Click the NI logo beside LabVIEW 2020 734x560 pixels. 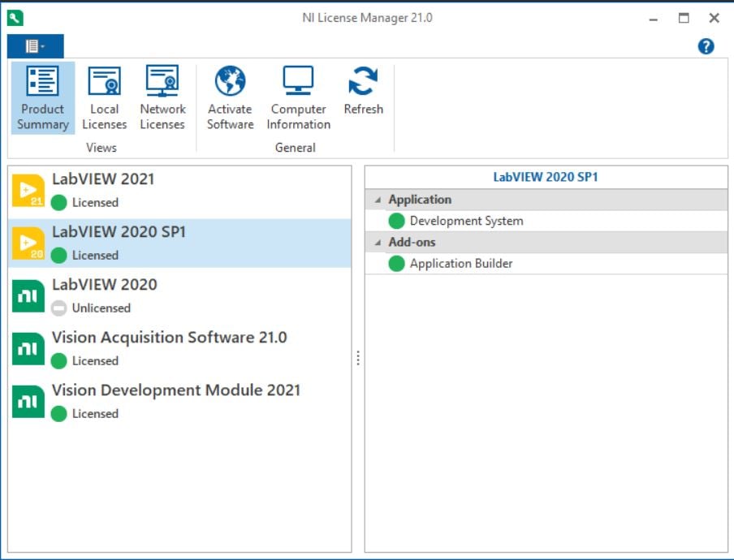coord(28,296)
